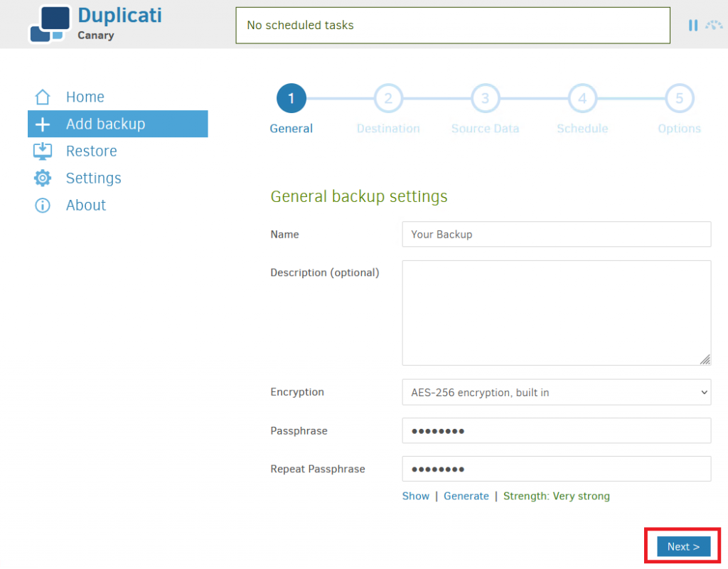Click the plus icon beside Add backup
The width and height of the screenshot is (728, 569).
click(43, 124)
